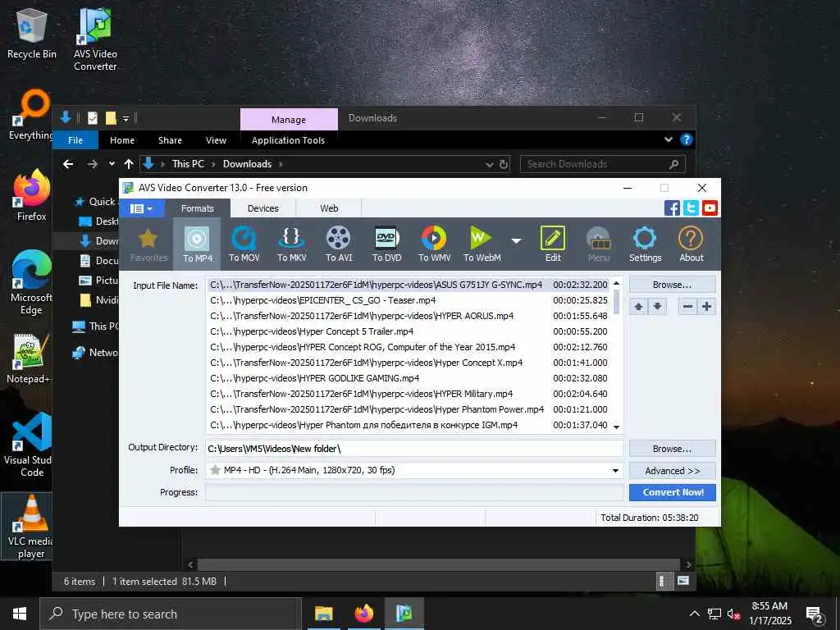The image size is (840, 630).
Task: Open Application Tools tab in Explorer
Action: click(288, 140)
